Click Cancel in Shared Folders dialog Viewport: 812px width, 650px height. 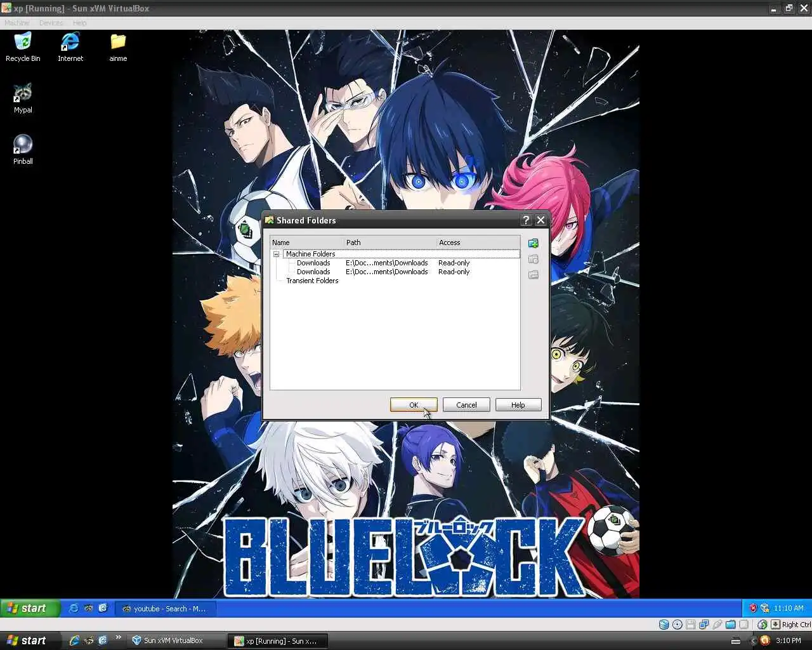coord(466,405)
